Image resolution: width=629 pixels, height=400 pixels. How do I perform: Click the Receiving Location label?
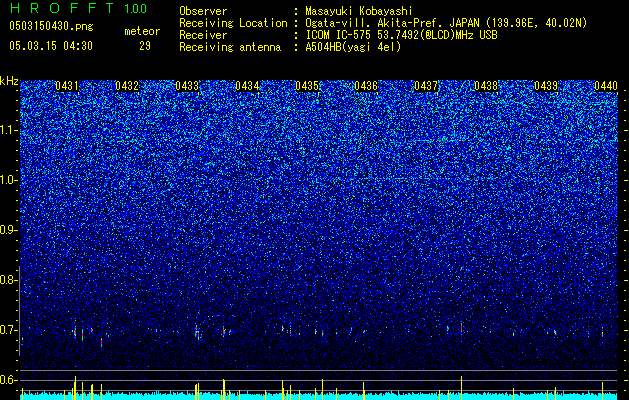point(233,23)
